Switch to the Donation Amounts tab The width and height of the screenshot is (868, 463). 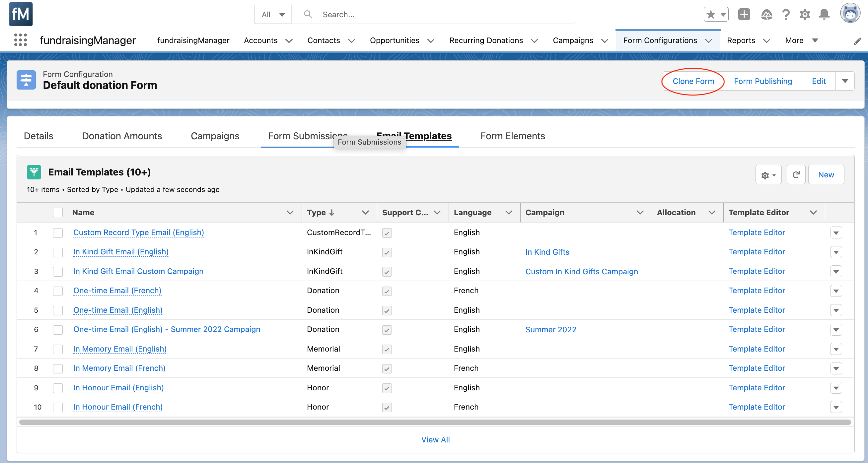tap(122, 136)
